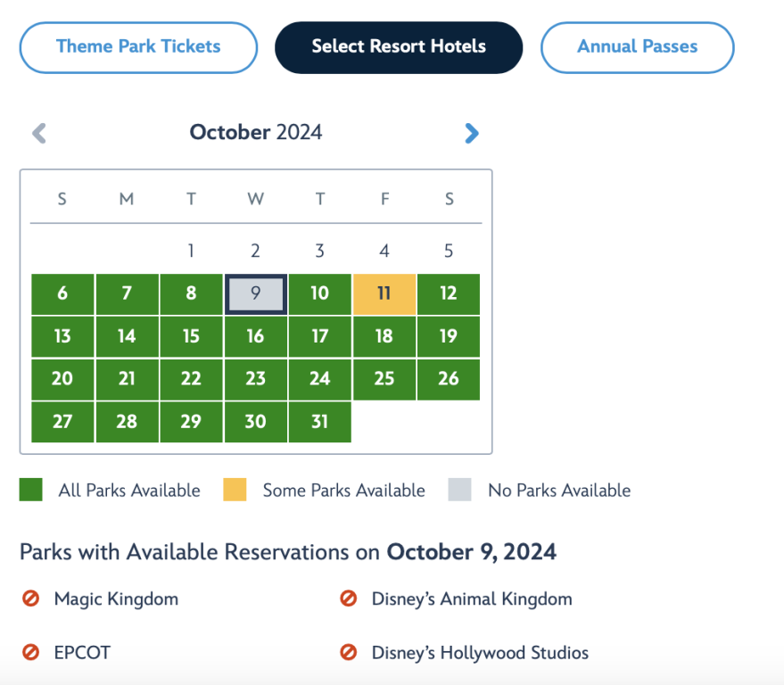
Task: Click the gray No Parks Available swatch
Action: point(459,490)
